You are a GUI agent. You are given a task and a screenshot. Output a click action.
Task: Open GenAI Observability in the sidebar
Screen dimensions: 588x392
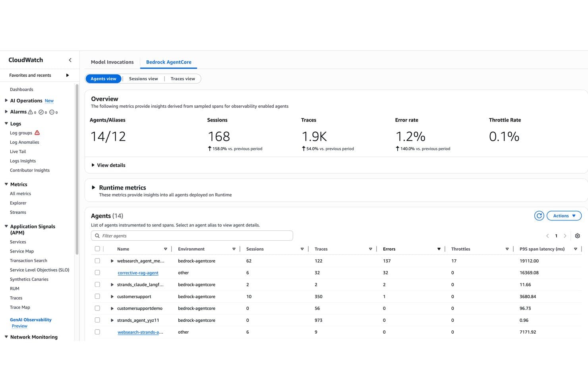pyautogui.click(x=31, y=320)
